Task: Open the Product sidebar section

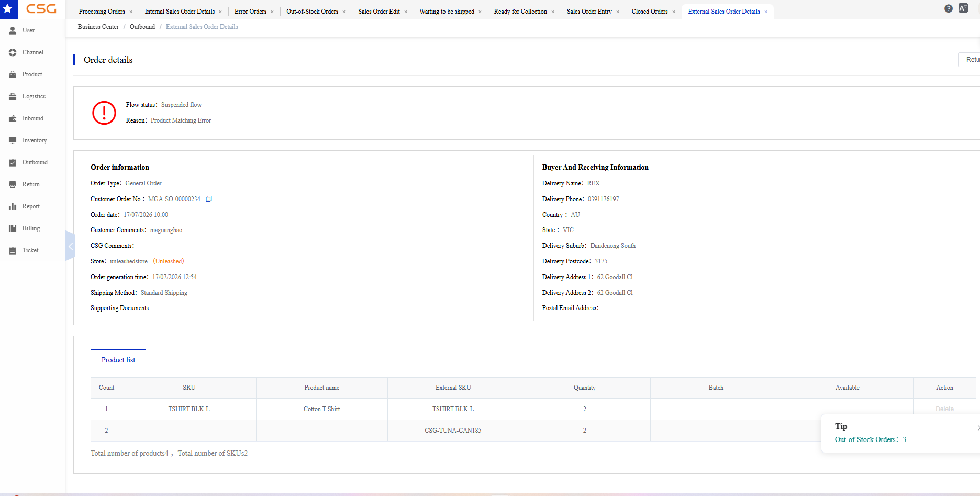Action: [32, 74]
